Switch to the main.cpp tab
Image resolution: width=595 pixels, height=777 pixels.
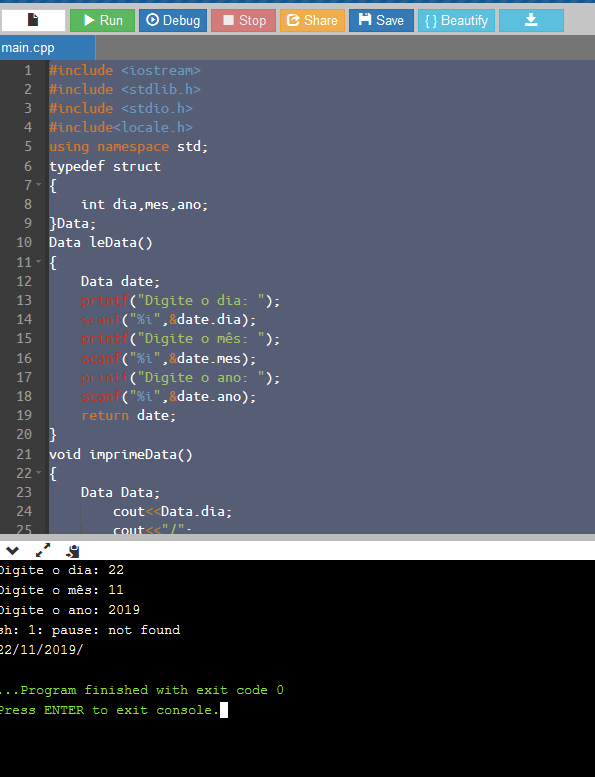coord(47,48)
